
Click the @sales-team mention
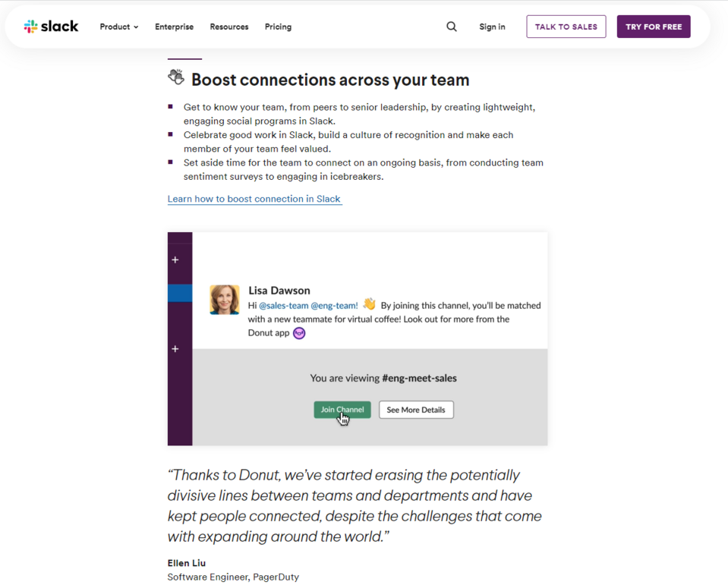(283, 306)
